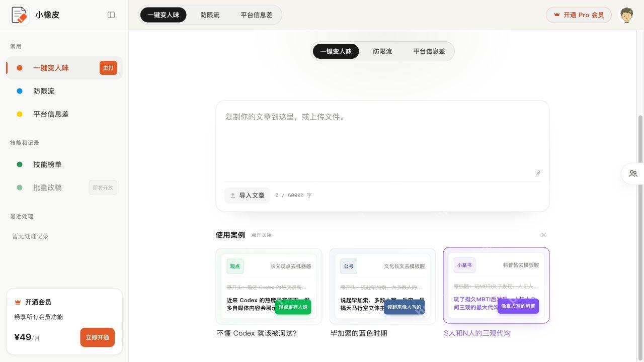
Task: Click the 点开即用 hint text
Action: coord(262,235)
